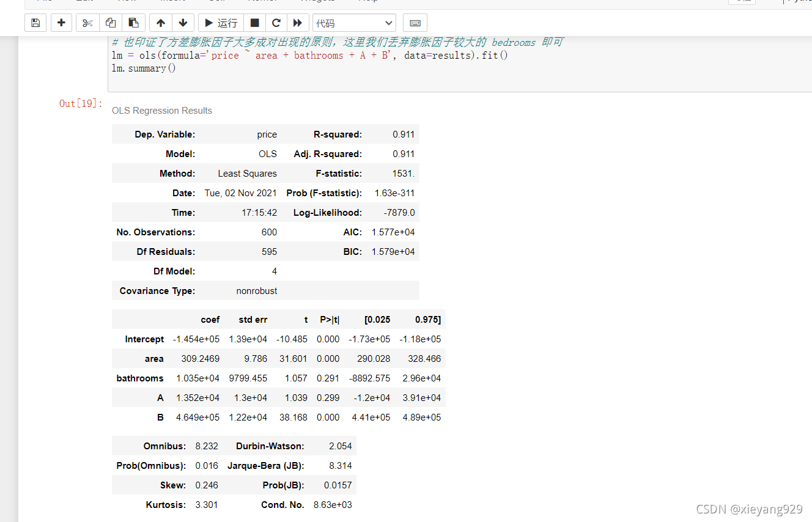Open command palette keyboard icon
Screen dimensions: 812x522
click(415, 23)
